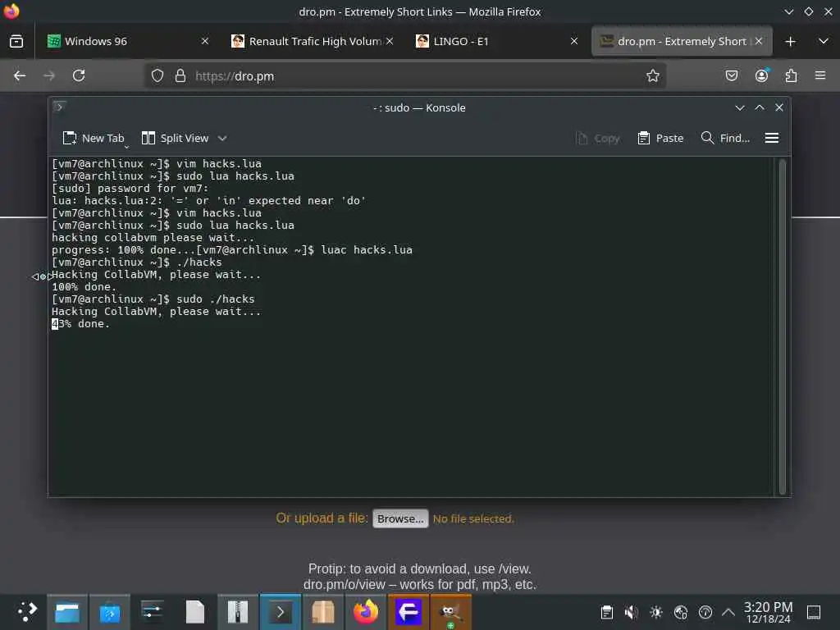Open the Discover software store icon
This screenshot has height=630, width=840.
pyautogui.click(x=110, y=612)
